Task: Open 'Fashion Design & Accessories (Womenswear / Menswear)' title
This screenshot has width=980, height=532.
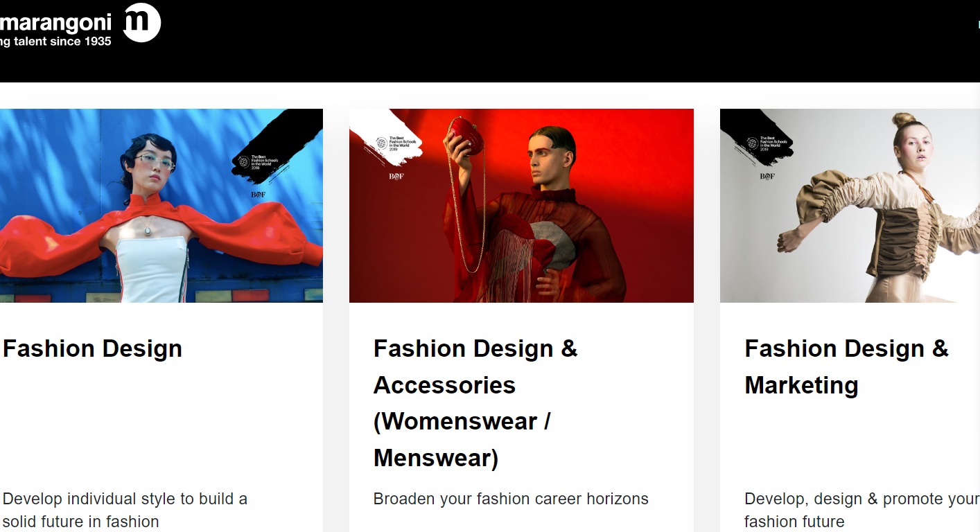Action: [475, 403]
